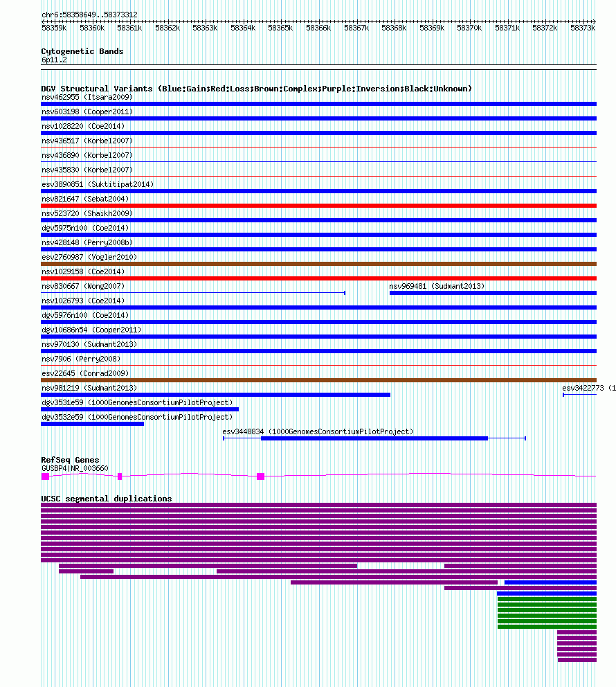The image size is (616, 687).
Task: Click the 58367k ruler label
Action: pos(356,28)
